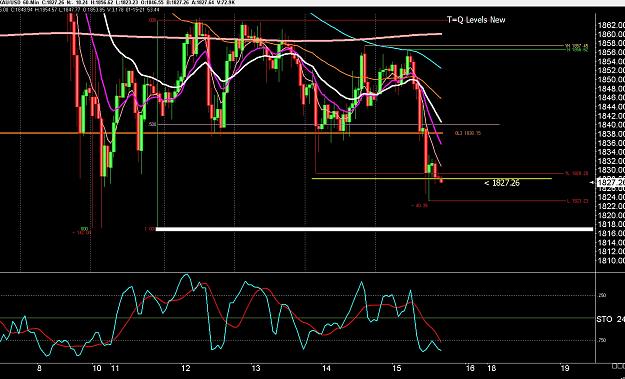625x379 pixels.
Task: Click the 1822.00 price axis label
Action: (611, 206)
